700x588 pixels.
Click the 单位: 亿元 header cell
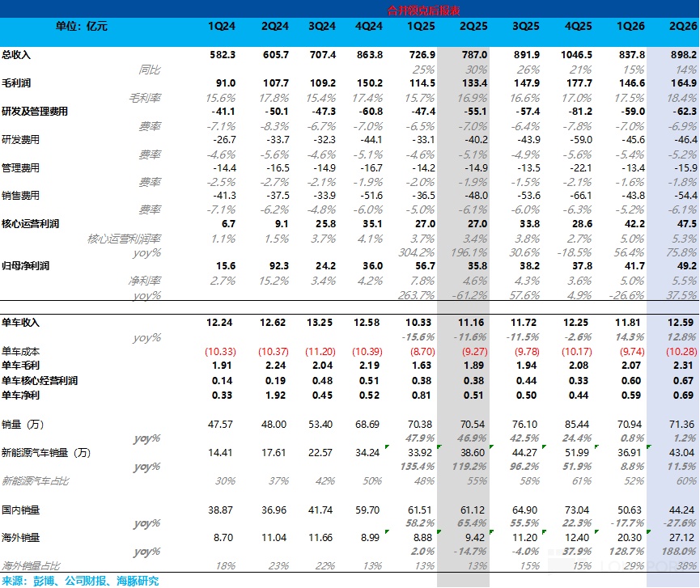pyautogui.click(x=81, y=27)
